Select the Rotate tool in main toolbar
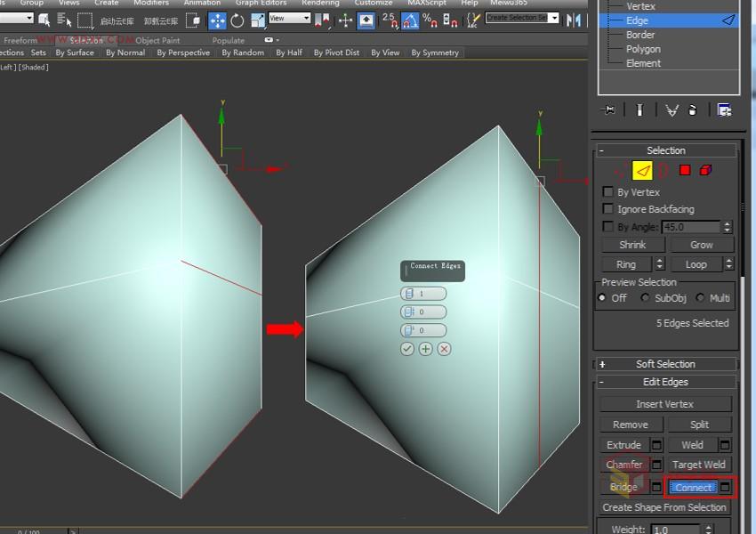This screenshot has height=534, width=756. [x=238, y=20]
